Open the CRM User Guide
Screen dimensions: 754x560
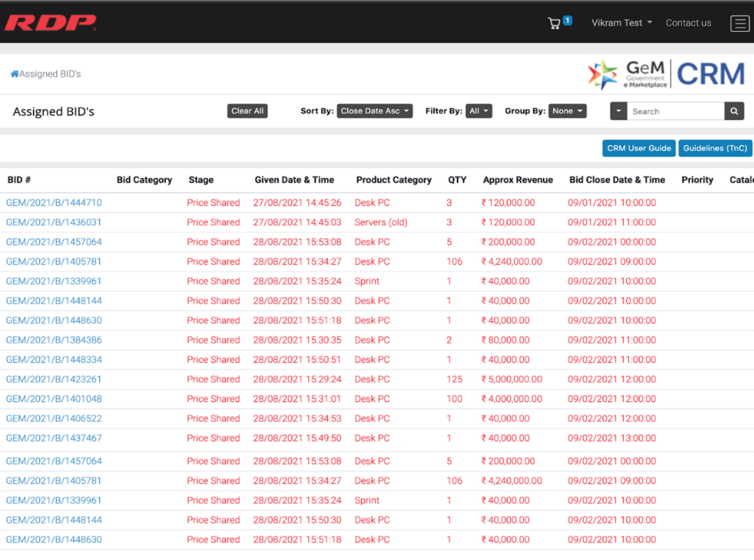coord(639,148)
